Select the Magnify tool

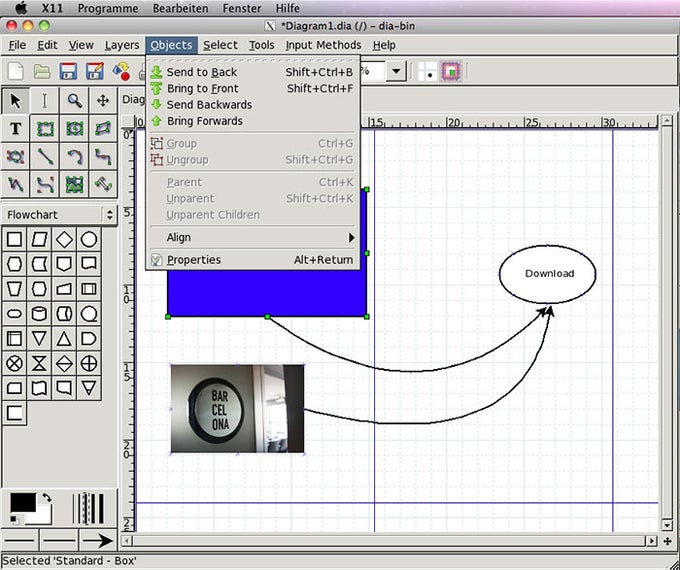(x=74, y=101)
